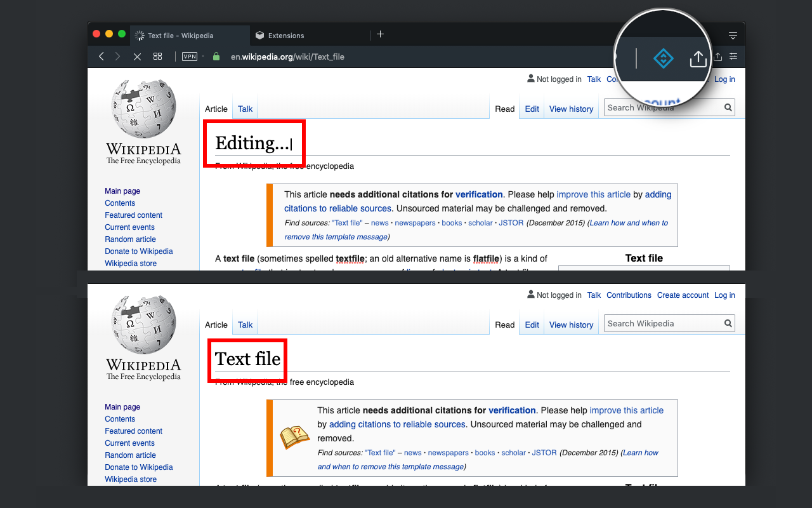The image size is (812, 508).
Task: Stop page loading with the X icon
Action: coord(137,57)
